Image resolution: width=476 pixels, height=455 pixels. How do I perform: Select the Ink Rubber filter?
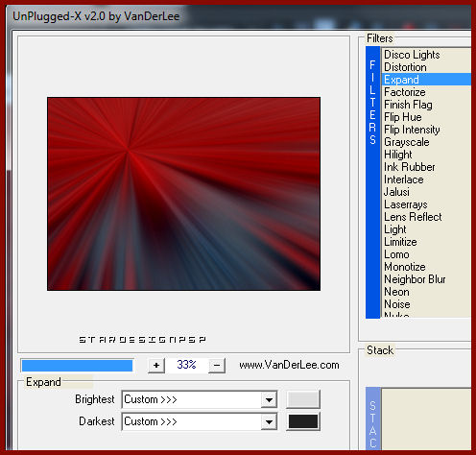pos(426,167)
